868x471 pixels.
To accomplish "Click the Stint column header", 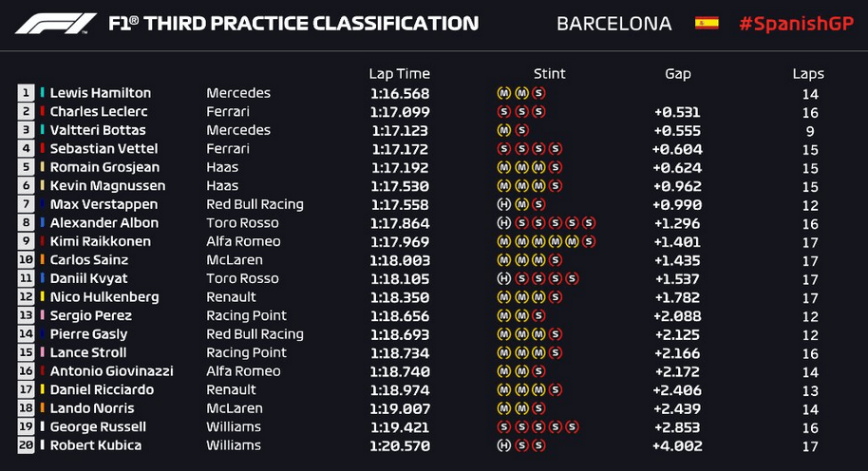I will tap(549, 74).
